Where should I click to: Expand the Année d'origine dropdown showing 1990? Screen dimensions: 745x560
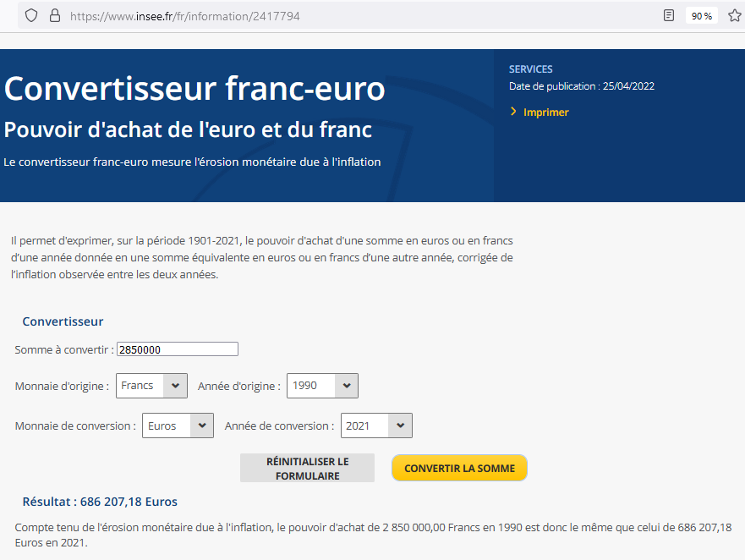(x=322, y=386)
